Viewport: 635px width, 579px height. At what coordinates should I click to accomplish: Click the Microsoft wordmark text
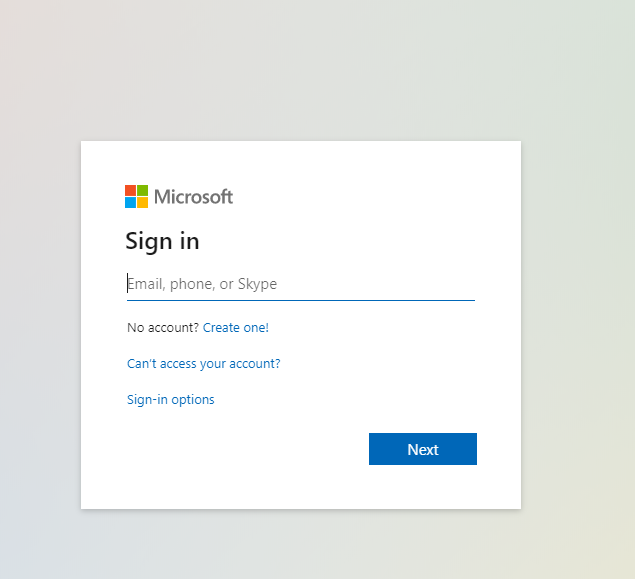pos(193,197)
